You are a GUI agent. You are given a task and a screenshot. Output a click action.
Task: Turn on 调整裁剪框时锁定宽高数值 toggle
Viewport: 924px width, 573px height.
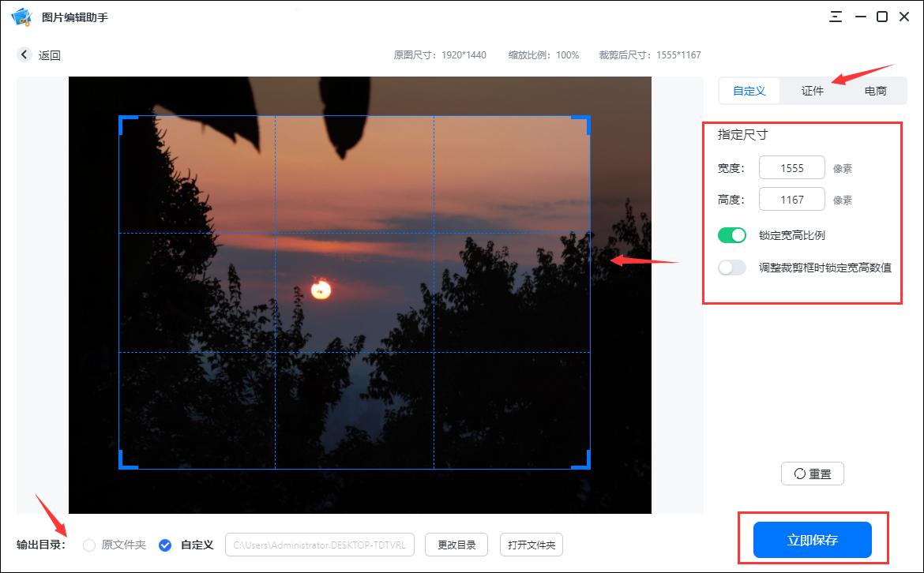tap(731, 267)
